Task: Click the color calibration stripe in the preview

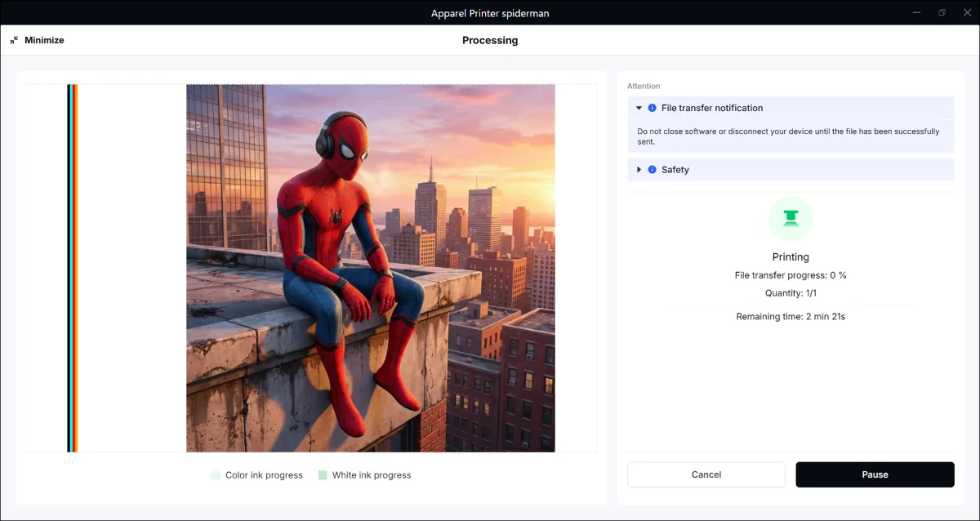Action: coord(73,268)
